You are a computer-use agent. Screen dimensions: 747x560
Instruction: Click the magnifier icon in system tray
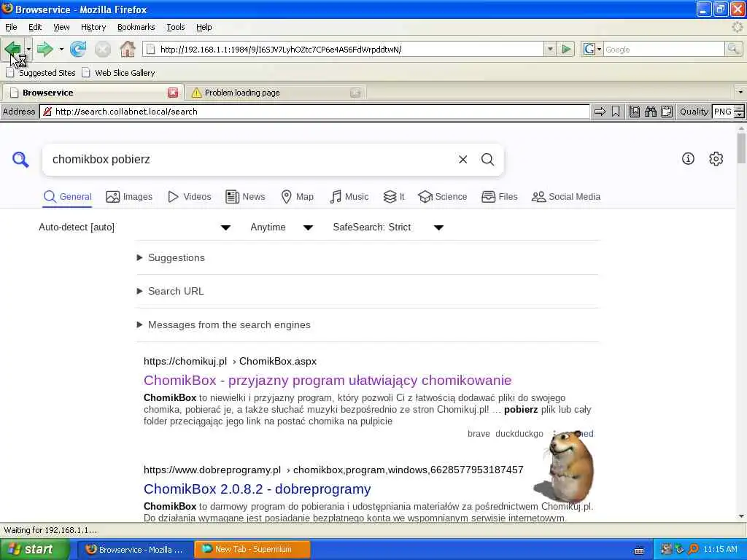click(693, 549)
